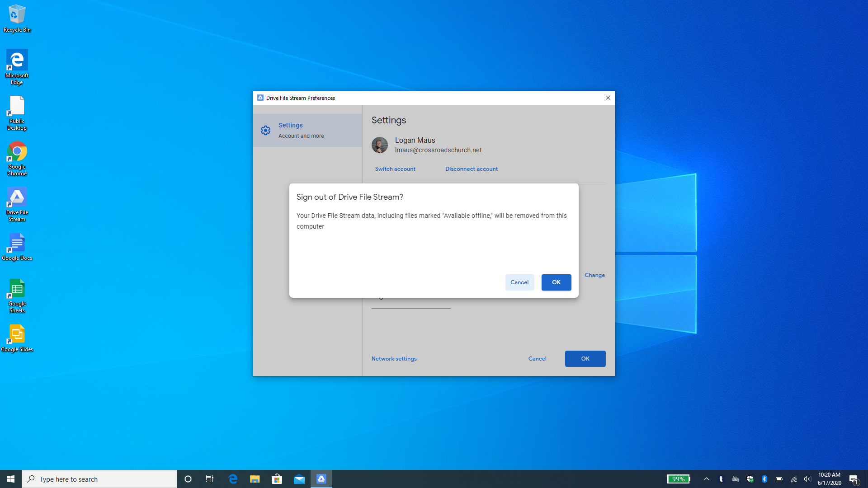Click the Switch account link
Viewport: 868px width, 488px height.
(x=395, y=169)
